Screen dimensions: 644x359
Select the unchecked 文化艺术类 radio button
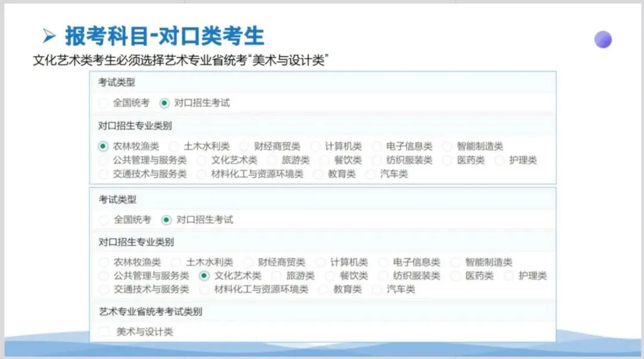pos(202,160)
